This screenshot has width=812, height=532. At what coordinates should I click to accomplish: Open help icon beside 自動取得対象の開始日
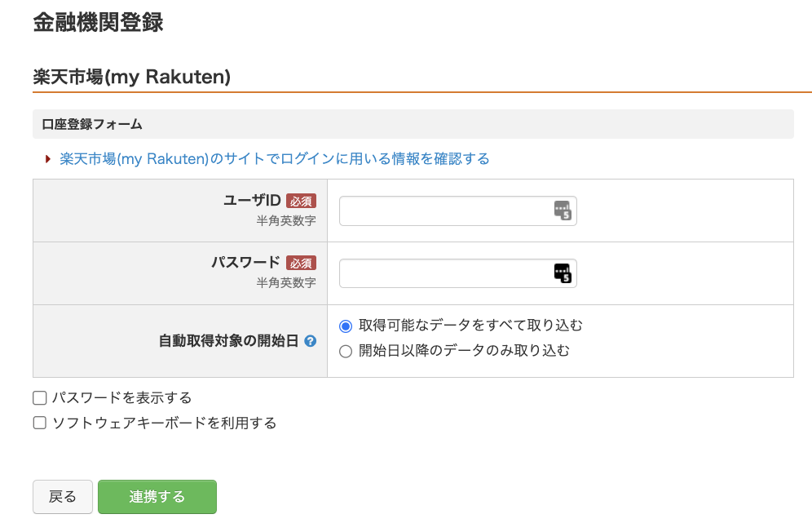click(310, 341)
